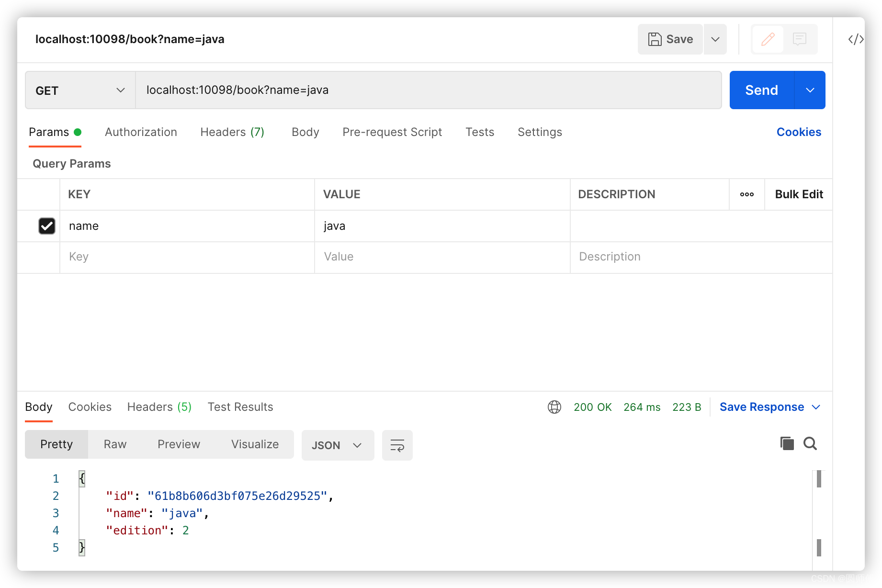The height and width of the screenshot is (588, 882).
Task: Open the column options ellipsis icon
Action: [747, 194]
